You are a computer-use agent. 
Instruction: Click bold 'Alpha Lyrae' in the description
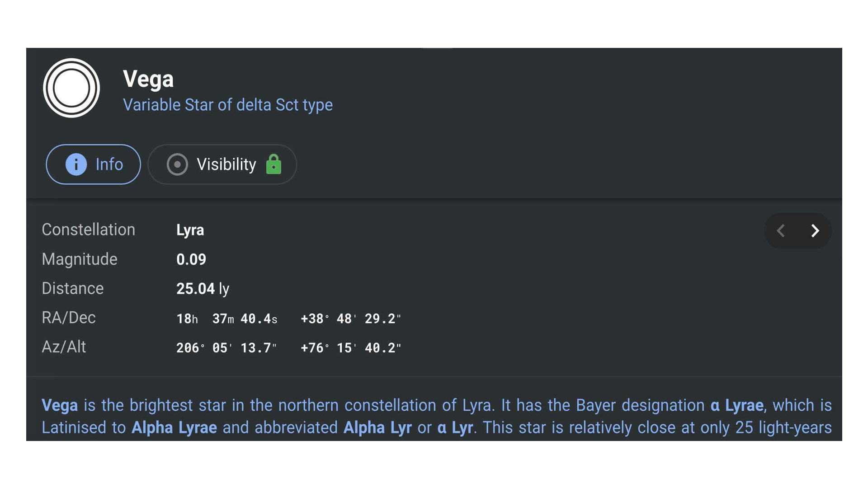[174, 427]
